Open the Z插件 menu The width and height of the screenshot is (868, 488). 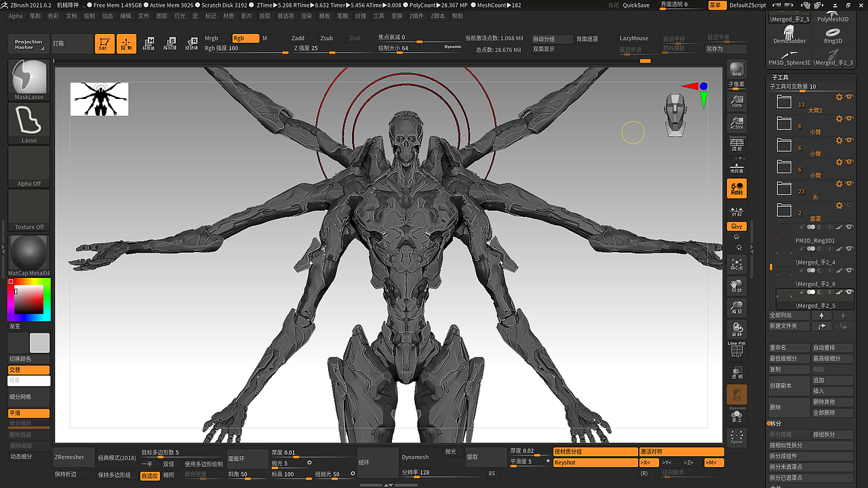click(x=418, y=16)
